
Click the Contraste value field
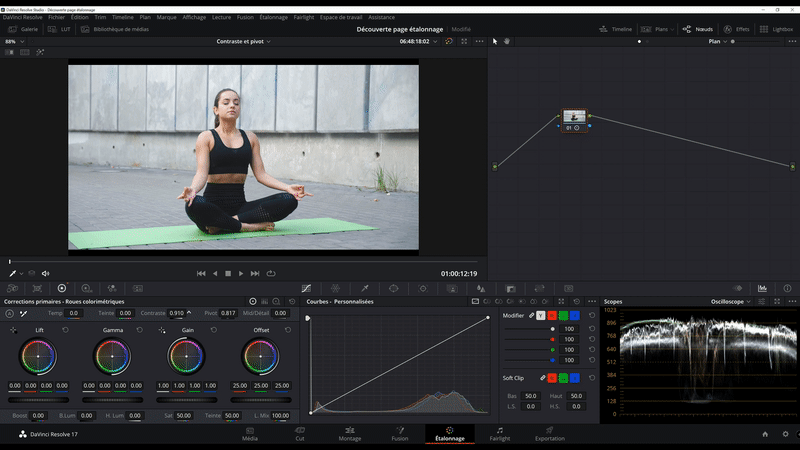point(177,313)
